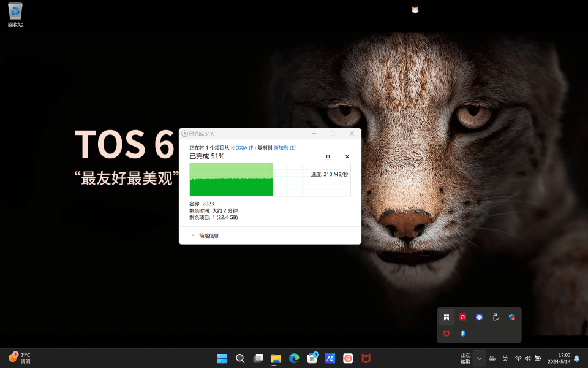
Task: Open the blue slash-logo taskbar app
Action: [x=330, y=358]
